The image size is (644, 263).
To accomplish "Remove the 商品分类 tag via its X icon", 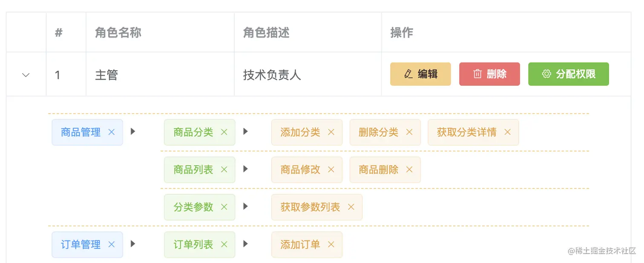I will coord(224,132).
